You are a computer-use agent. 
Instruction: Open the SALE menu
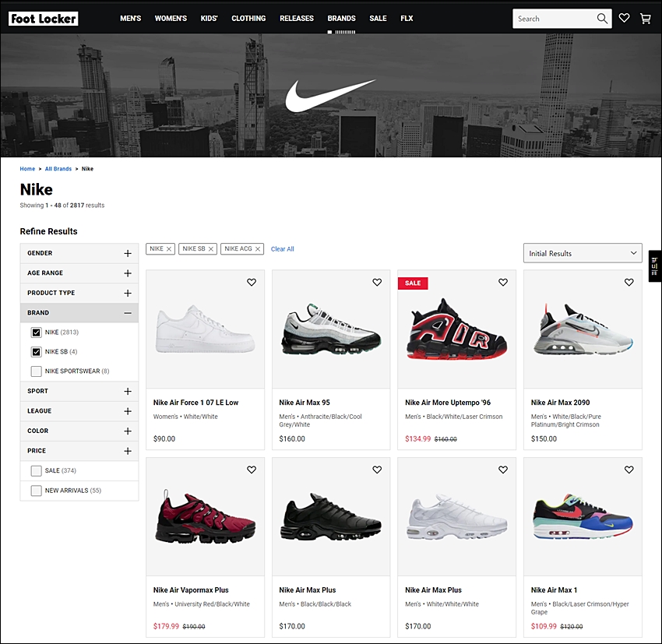[378, 19]
